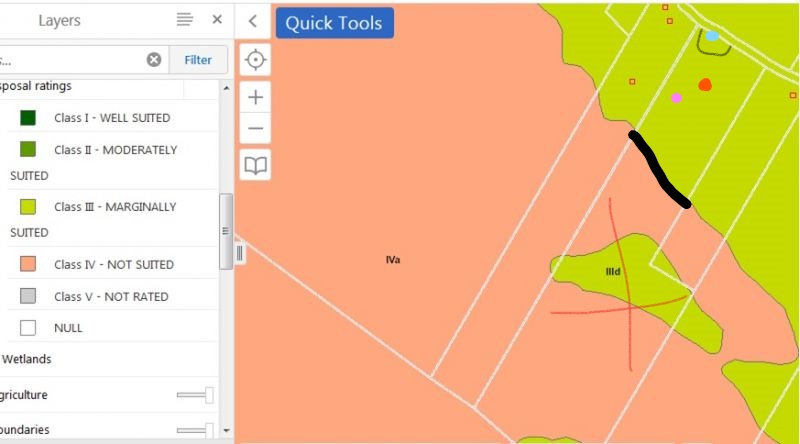Viewport: 800px width, 444px height.
Task: Click the Boundaries layer name
Action: coord(25,430)
